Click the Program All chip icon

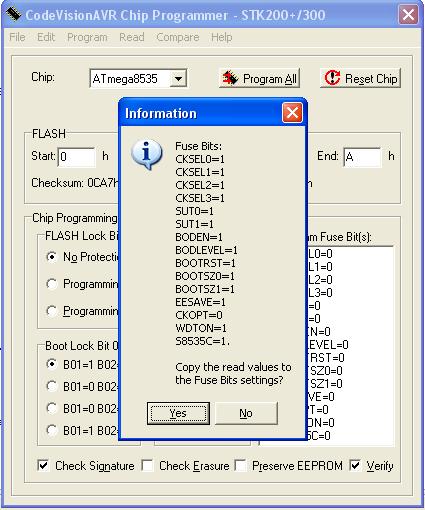tap(230, 78)
